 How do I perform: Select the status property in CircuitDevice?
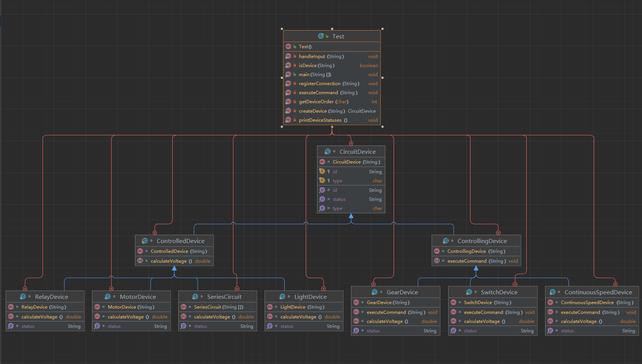point(351,199)
